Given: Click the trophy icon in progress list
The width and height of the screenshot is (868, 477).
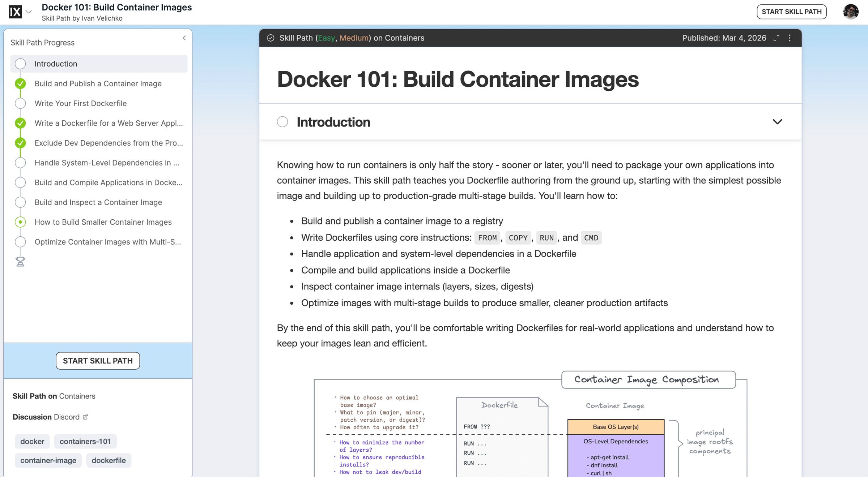Looking at the screenshot, I should coord(20,261).
